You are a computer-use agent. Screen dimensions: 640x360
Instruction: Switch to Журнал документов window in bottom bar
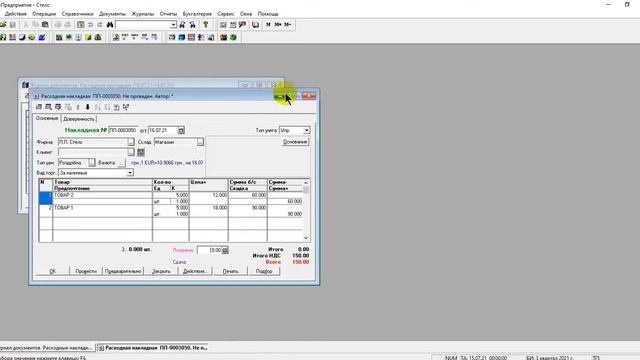[x=47, y=348]
